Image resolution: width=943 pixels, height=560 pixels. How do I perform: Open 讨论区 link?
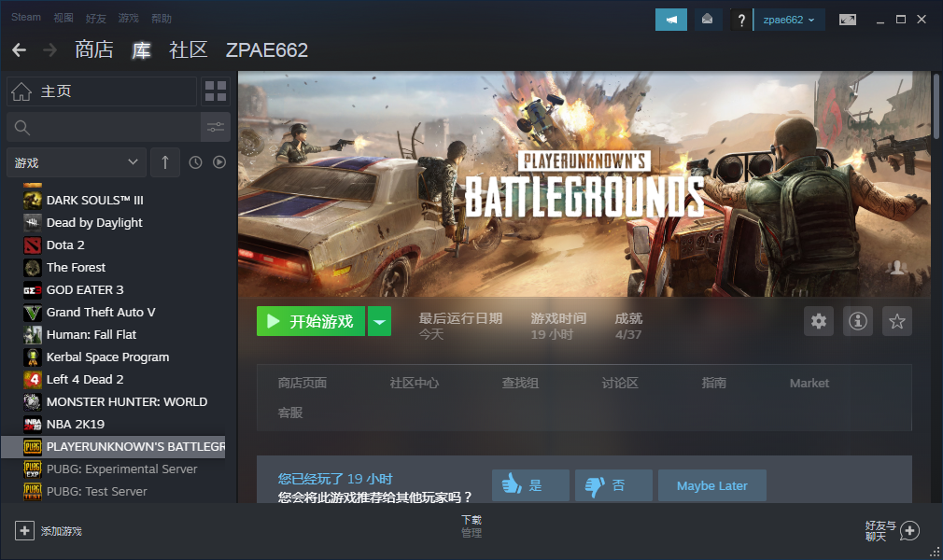click(x=620, y=384)
